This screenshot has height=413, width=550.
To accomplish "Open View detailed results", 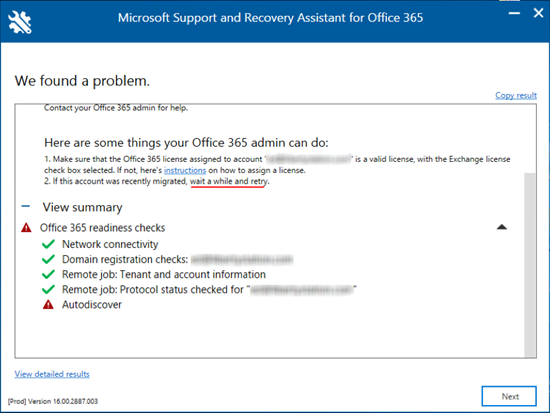I will point(52,374).
